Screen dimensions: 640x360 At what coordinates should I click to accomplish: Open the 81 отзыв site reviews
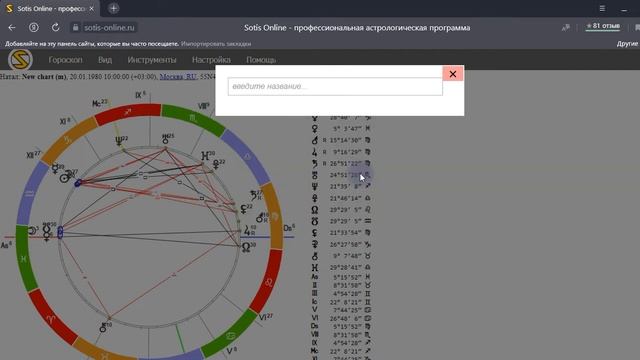(603, 26)
